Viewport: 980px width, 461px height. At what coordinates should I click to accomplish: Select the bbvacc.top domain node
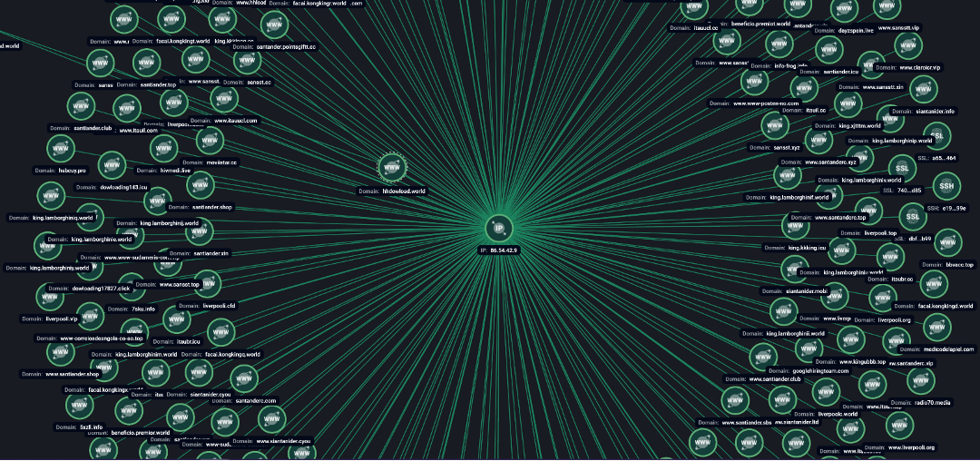tap(948, 242)
